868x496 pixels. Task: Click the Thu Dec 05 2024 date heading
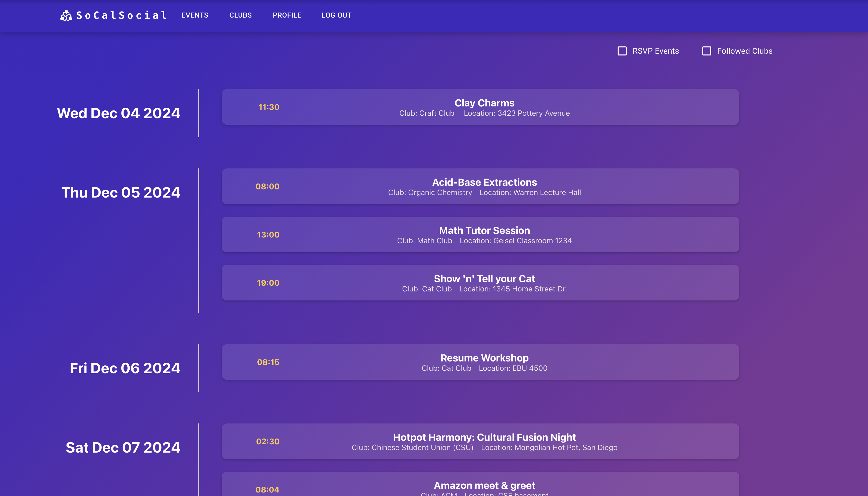[121, 192]
